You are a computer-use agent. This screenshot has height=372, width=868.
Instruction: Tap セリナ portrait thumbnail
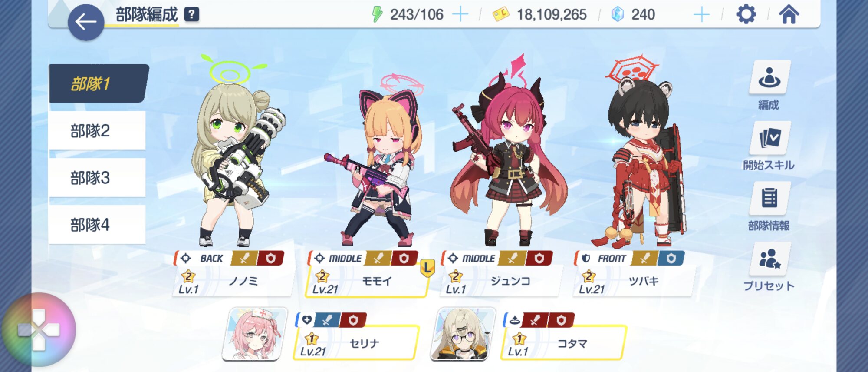(x=255, y=334)
